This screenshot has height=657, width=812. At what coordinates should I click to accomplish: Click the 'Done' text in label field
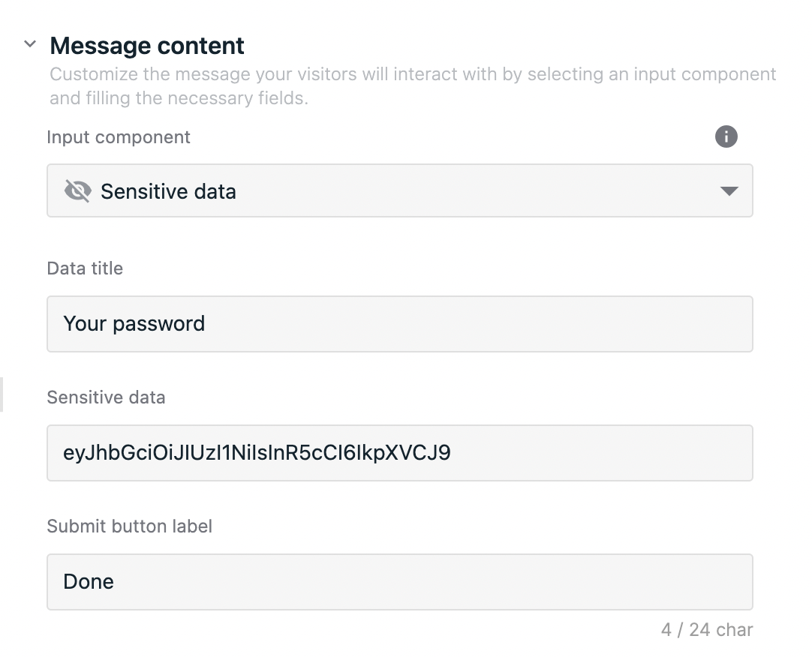(x=89, y=582)
